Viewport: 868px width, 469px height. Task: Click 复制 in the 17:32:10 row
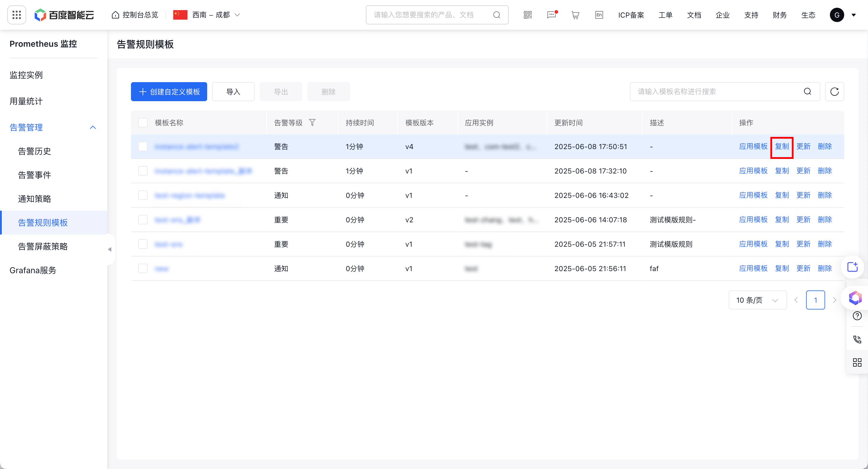[x=782, y=171]
